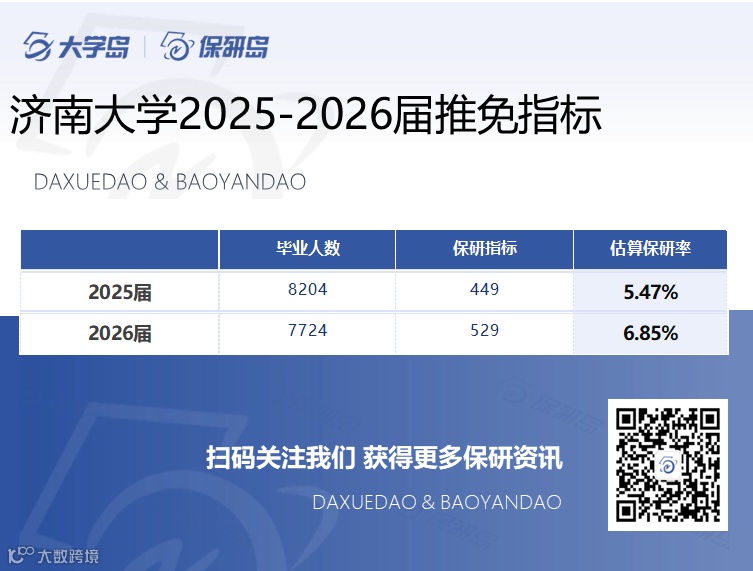Click the QR code image
Screen dimensions: 753x571
[668, 465]
